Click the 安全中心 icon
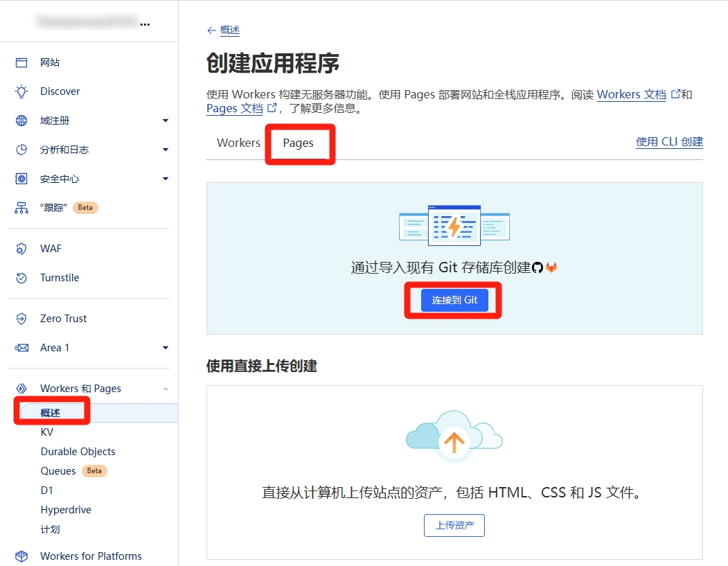Viewport: 728px width, 566px height. (x=21, y=179)
